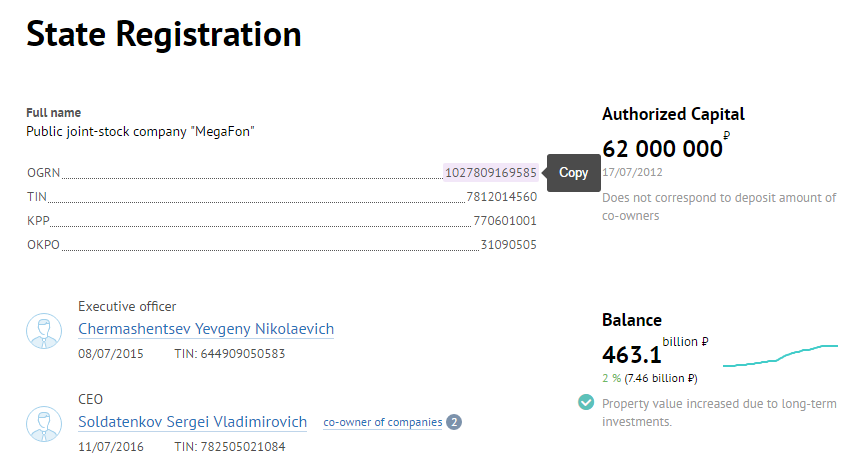Click the co-owner count badge 2
The width and height of the screenshot is (864, 465).
(454, 423)
